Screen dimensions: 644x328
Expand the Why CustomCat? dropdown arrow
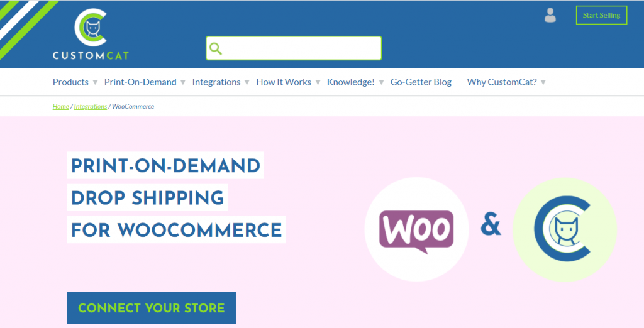point(543,82)
